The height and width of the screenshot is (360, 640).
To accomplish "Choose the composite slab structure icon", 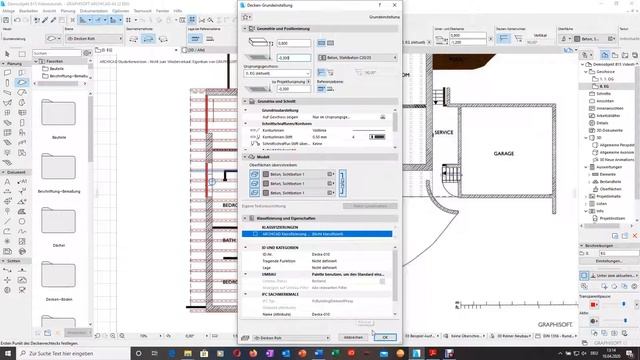I will coord(331,43).
